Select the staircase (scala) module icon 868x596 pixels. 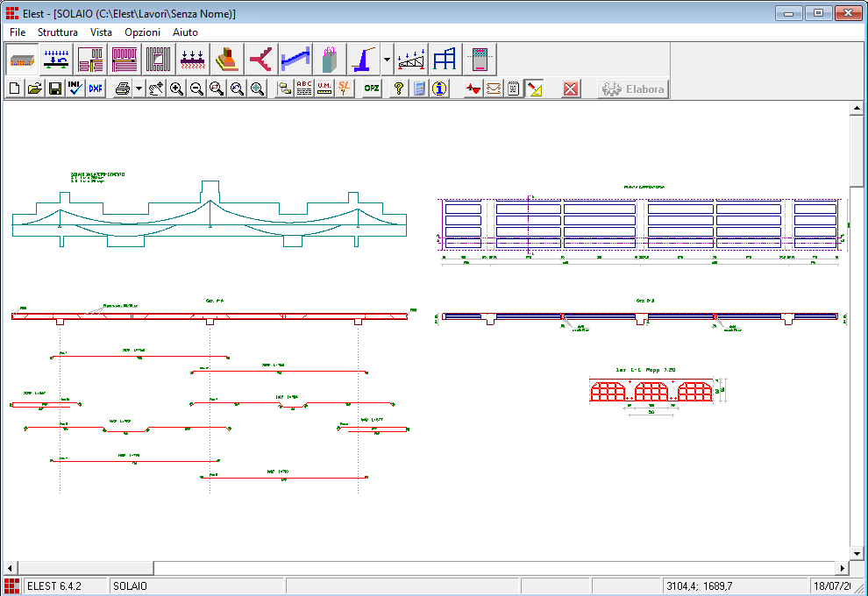click(x=295, y=60)
